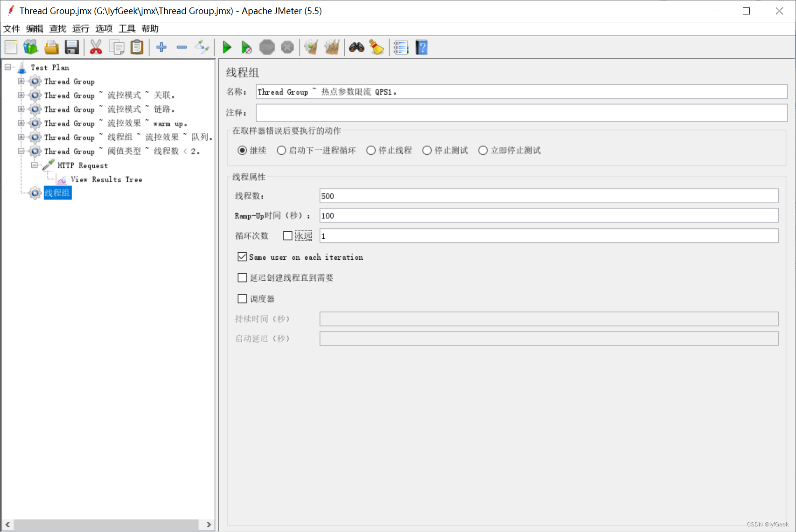Click the 注释 comments input field
Image resolution: width=796 pixels, height=532 pixels.
coord(522,113)
